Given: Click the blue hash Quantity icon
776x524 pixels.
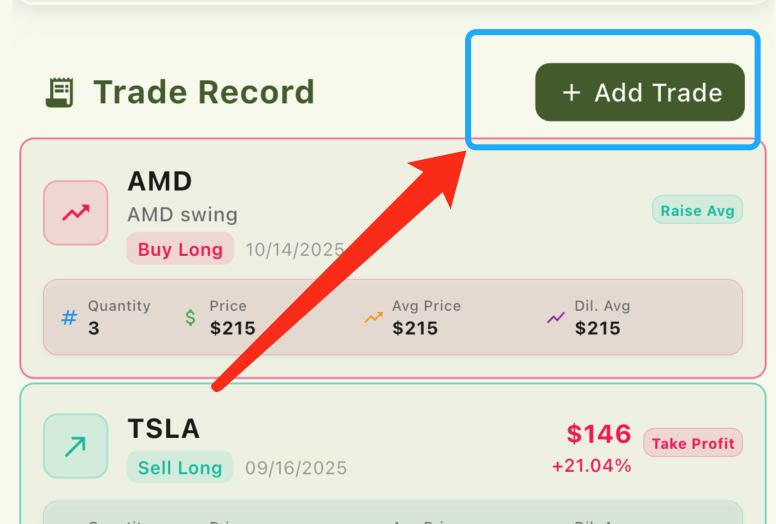Looking at the screenshot, I should (69, 318).
